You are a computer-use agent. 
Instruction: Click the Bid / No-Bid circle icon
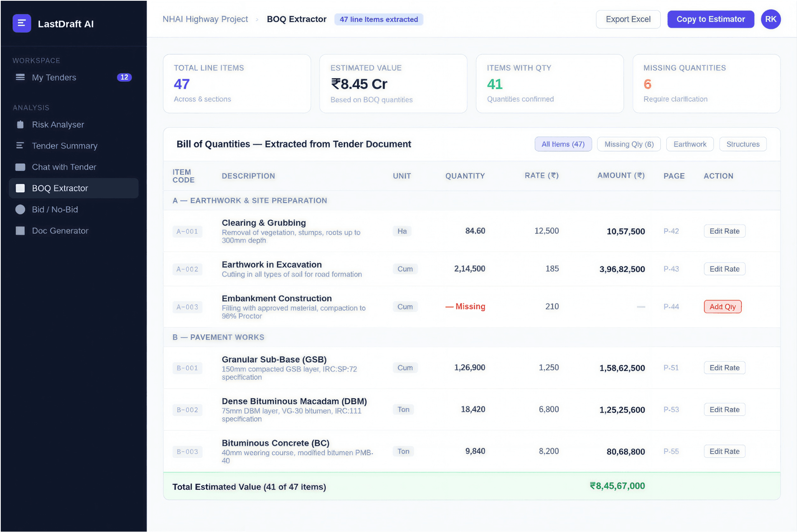click(20, 209)
